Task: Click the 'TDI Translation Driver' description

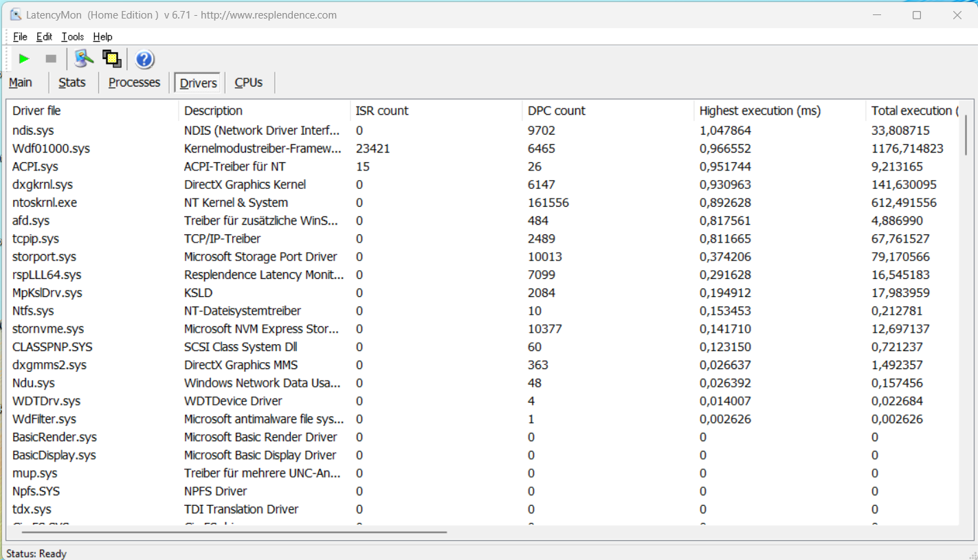Action: 241,510
